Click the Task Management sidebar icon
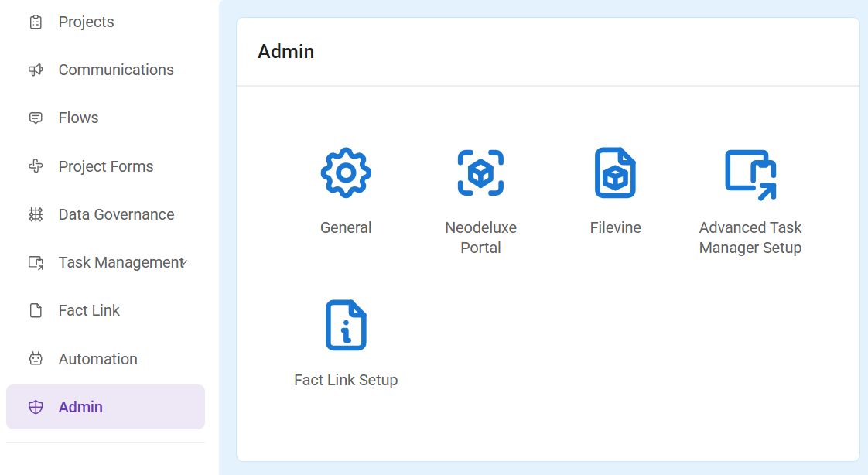 pos(36,262)
